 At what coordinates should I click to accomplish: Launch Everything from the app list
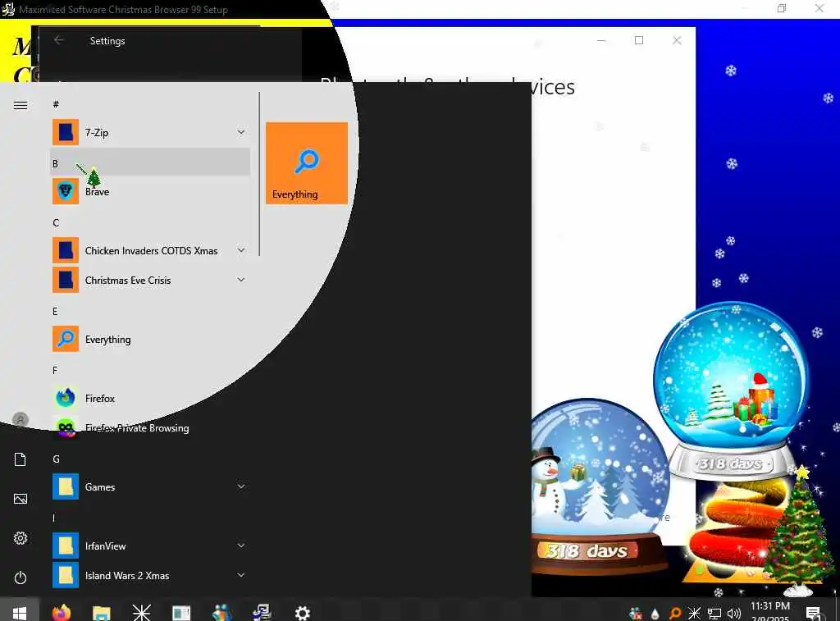(x=151, y=339)
